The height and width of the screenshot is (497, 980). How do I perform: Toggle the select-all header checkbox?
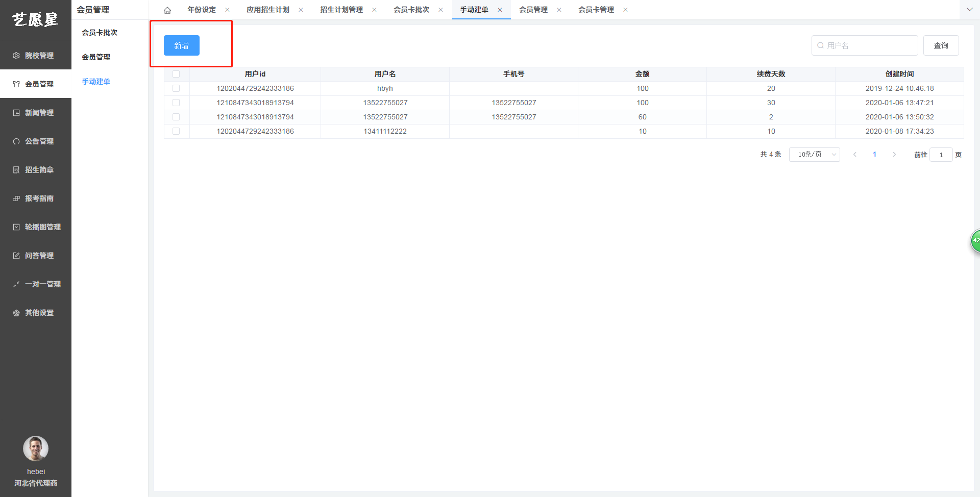click(176, 74)
